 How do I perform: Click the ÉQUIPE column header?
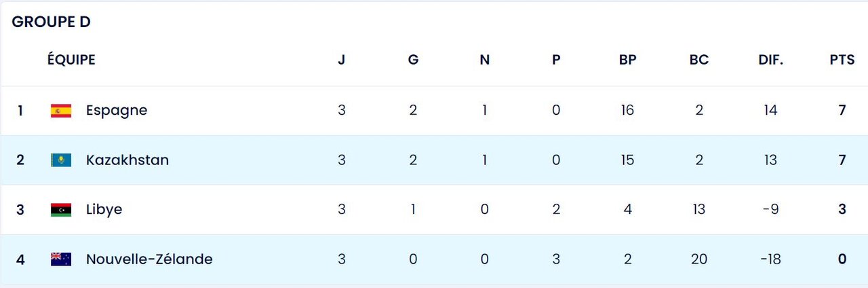pyautogui.click(x=71, y=60)
